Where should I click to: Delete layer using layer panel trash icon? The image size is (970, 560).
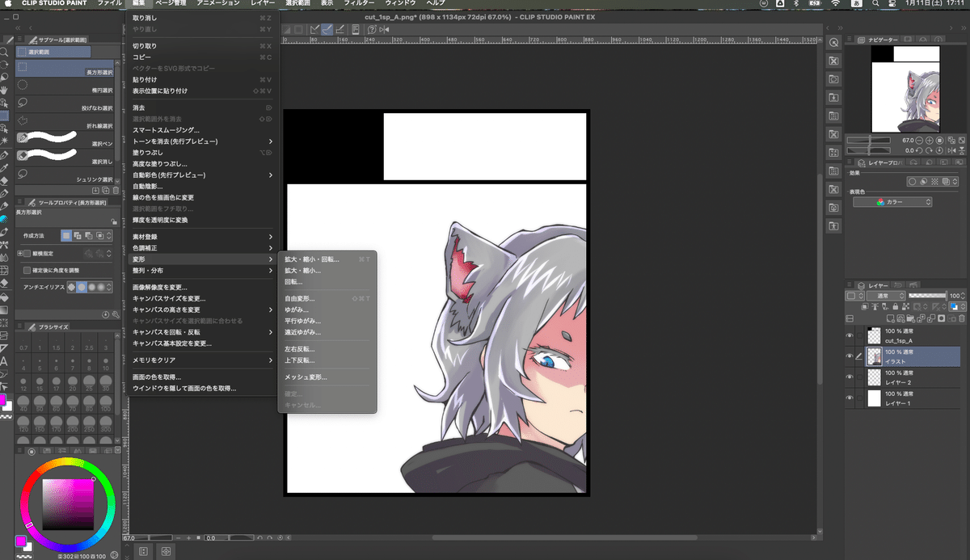pos(964,318)
